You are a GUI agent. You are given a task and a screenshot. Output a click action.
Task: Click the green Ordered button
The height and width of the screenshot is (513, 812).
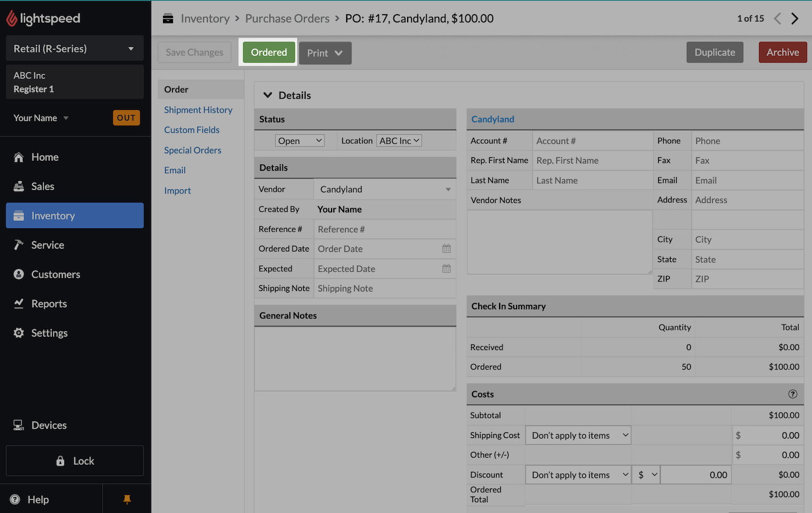click(x=269, y=52)
